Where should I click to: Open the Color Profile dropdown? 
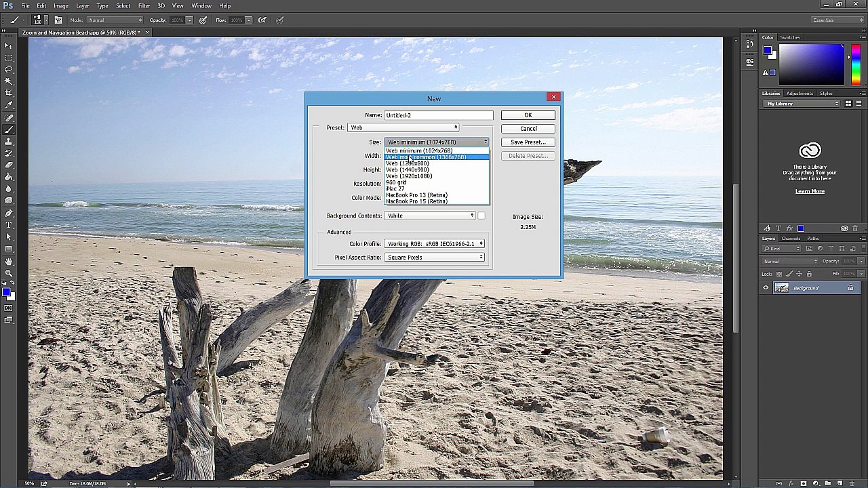click(x=435, y=243)
